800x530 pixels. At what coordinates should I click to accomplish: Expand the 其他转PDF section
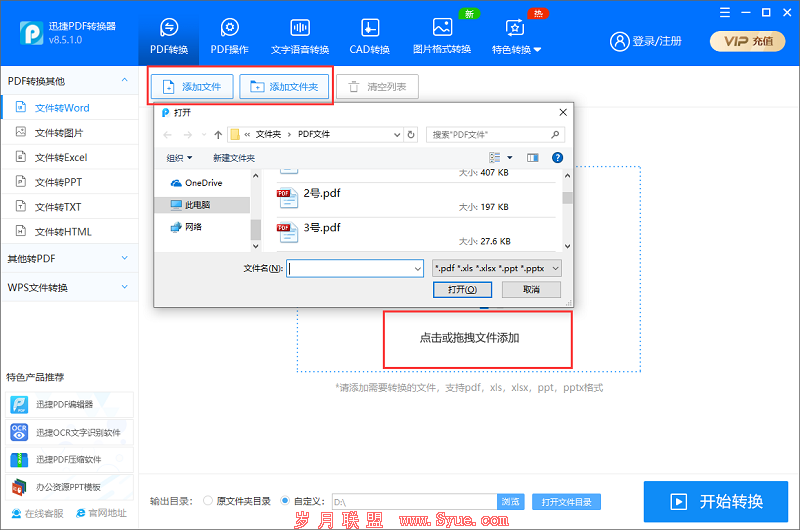pos(69,259)
